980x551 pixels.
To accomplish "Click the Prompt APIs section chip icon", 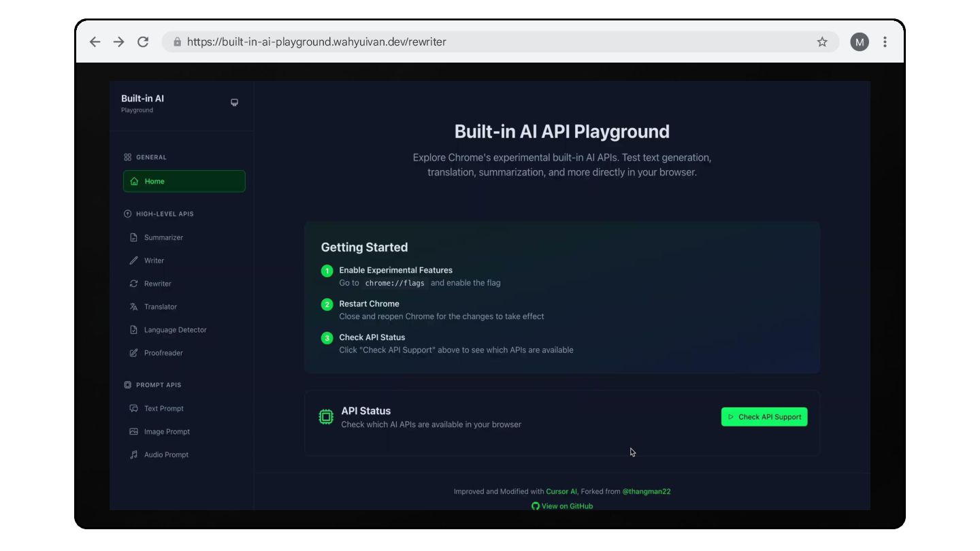I will (x=127, y=385).
